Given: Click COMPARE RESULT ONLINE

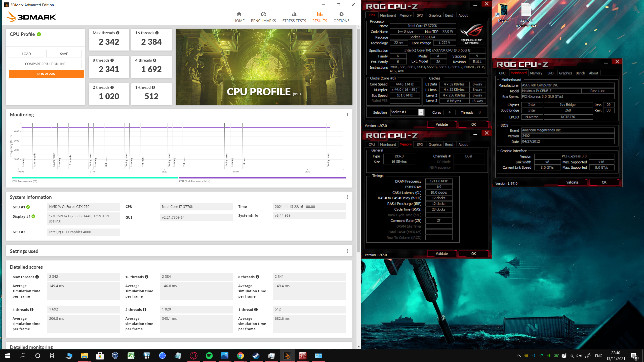Looking at the screenshot, I should (45, 64).
